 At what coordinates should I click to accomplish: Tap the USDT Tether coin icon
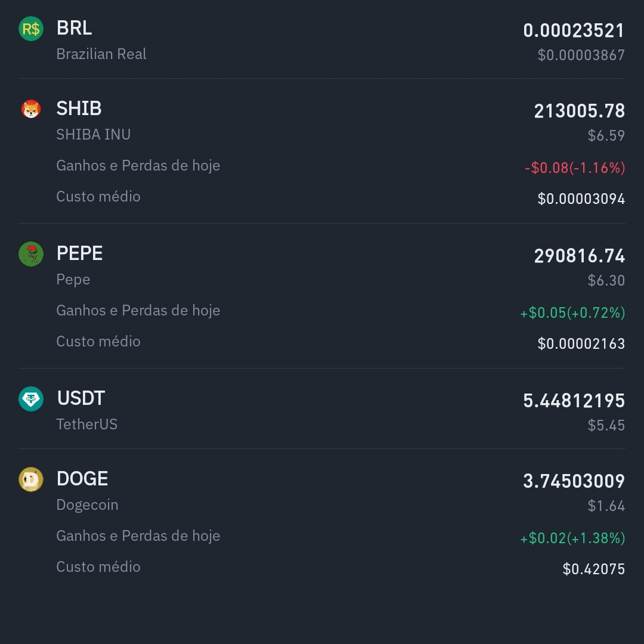(x=31, y=399)
